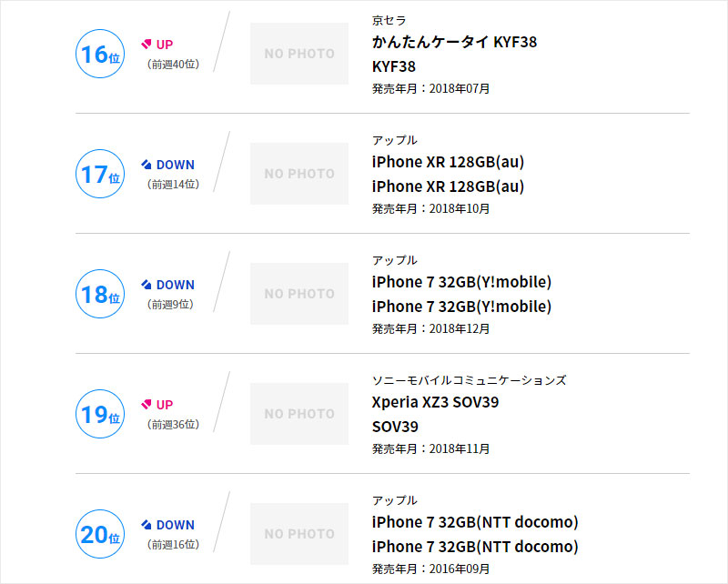Click the NO PHOTO thumbnail for KYF38

[299, 54]
